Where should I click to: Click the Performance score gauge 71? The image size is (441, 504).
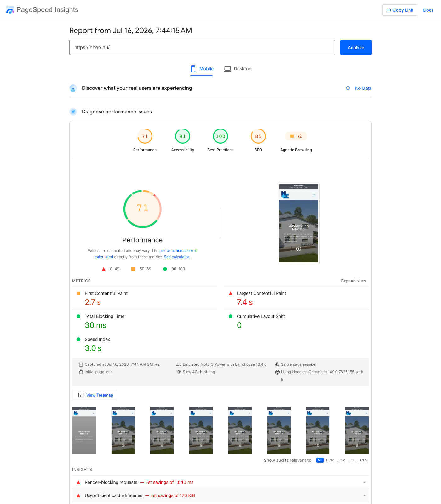point(145,136)
